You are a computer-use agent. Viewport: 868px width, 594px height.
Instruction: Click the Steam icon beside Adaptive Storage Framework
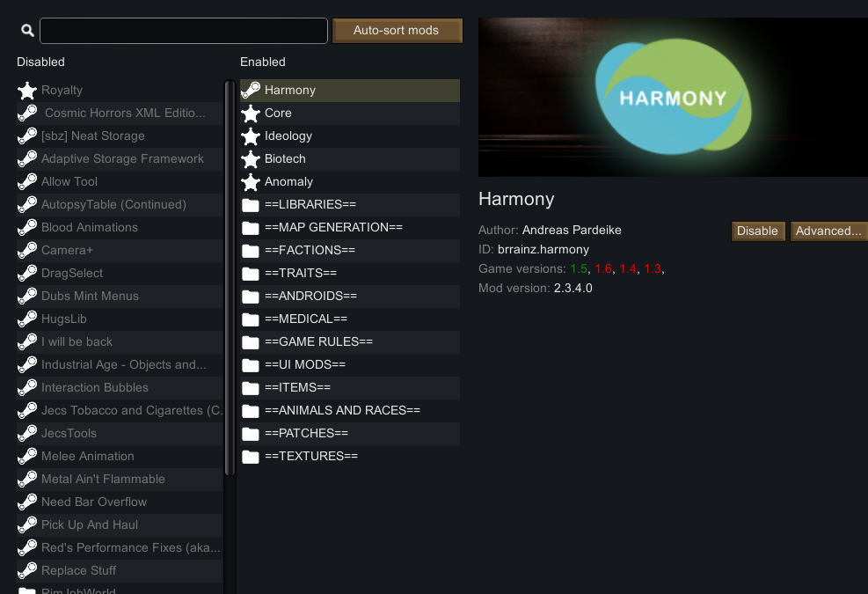click(27, 159)
